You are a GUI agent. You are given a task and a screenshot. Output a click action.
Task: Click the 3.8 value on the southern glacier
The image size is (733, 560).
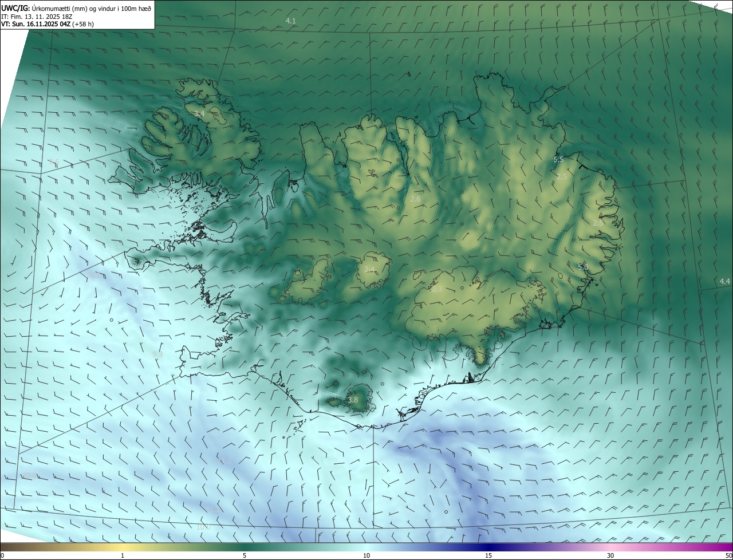pos(353,400)
